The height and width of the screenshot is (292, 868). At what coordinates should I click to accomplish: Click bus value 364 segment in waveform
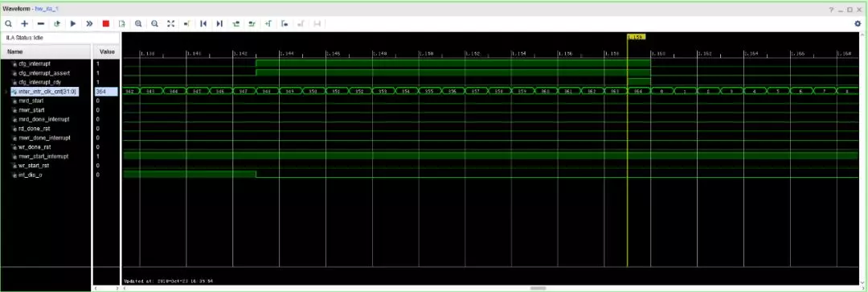point(638,91)
